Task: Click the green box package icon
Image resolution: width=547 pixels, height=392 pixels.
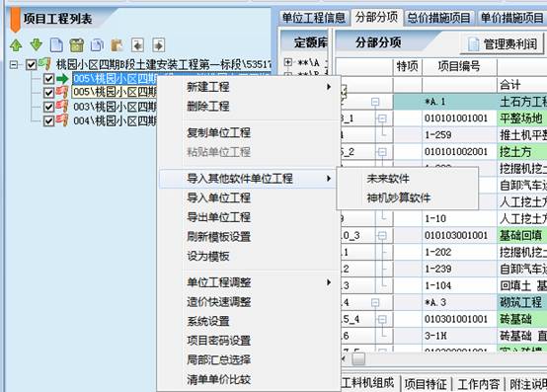Action: pyautogui.click(x=77, y=45)
